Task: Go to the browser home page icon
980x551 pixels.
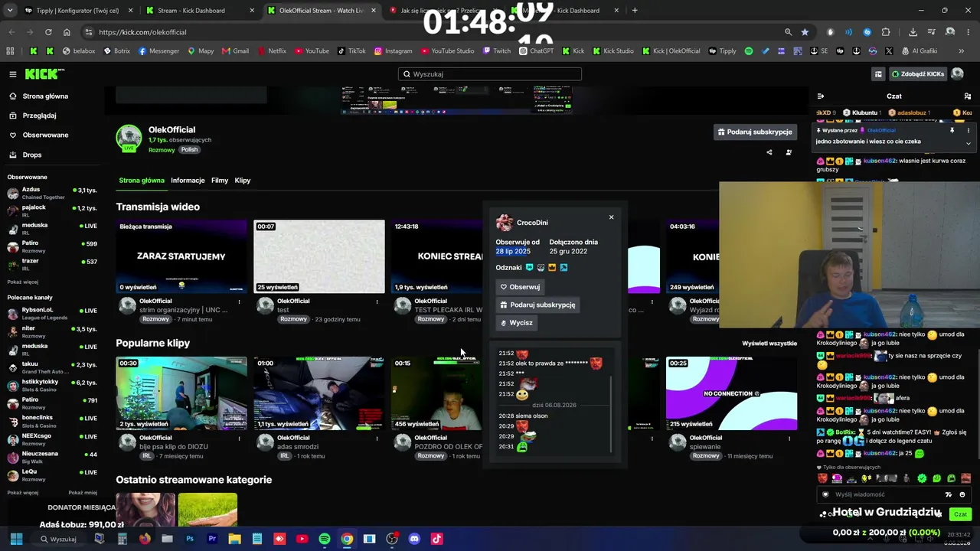Action: [x=67, y=32]
